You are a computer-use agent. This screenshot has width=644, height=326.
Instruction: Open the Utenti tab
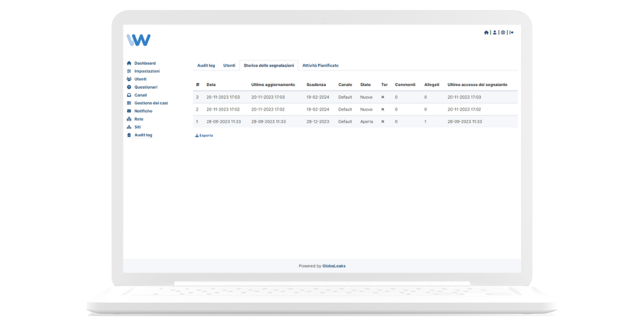click(229, 65)
